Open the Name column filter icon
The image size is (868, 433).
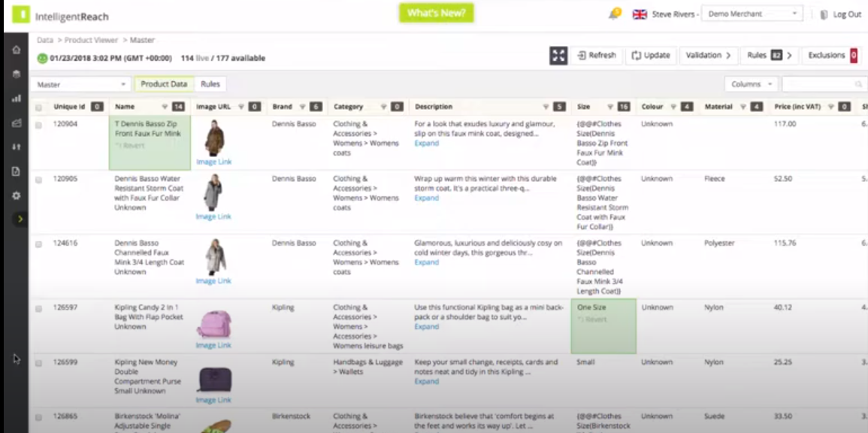(165, 107)
